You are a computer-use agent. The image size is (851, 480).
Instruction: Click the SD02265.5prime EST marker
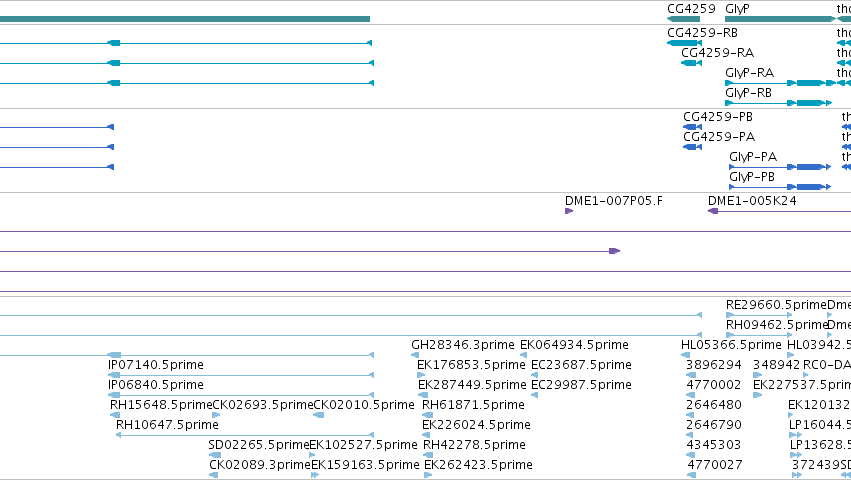pyautogui.click(x=215, y=455)
